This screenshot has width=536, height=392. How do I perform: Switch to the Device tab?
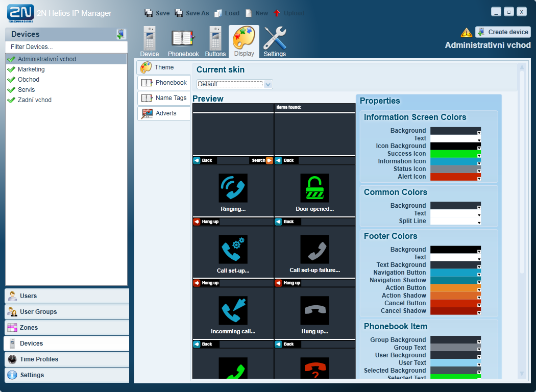[x=150, y=42]
